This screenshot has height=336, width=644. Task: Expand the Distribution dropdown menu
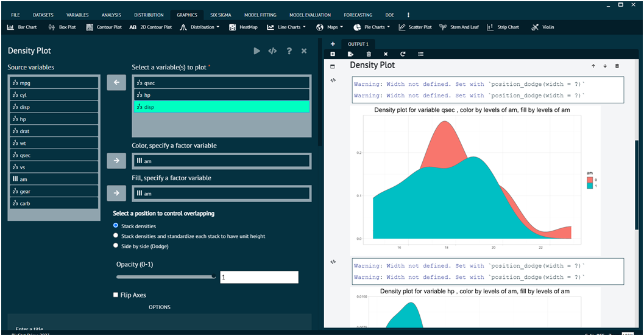[200, 27]
